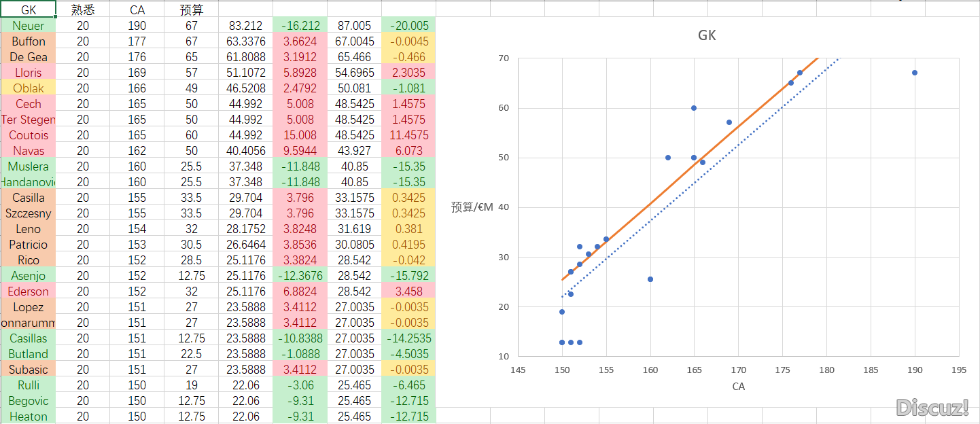The width and height of the screenshot is (980, 424).
Task: Select the De Gea name cell
Action: [29, 57]
